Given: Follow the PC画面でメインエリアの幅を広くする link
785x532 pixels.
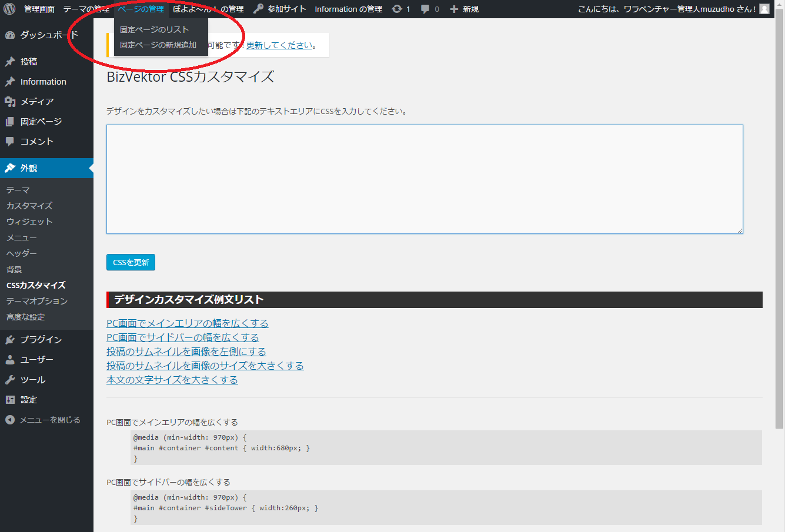Looking at the screenshot, I should point(188,323).
